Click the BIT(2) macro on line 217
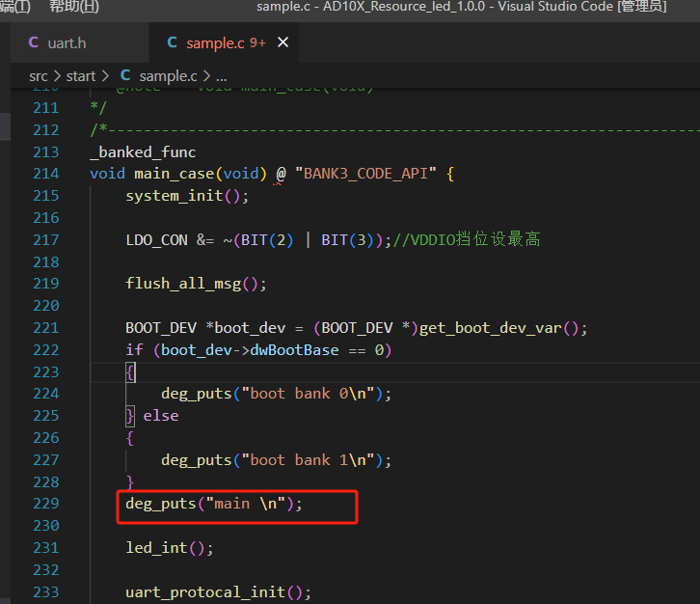700x604 pixels. [267, 240]
